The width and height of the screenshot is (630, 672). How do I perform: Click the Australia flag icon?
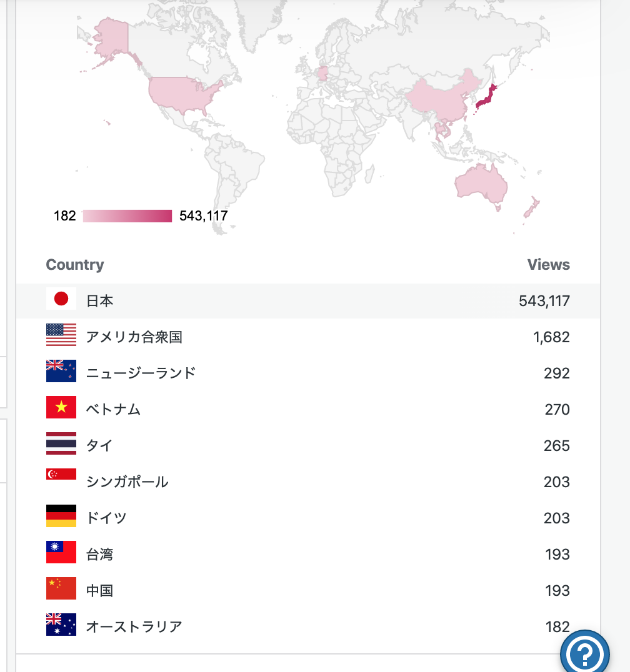click(61, 625)
